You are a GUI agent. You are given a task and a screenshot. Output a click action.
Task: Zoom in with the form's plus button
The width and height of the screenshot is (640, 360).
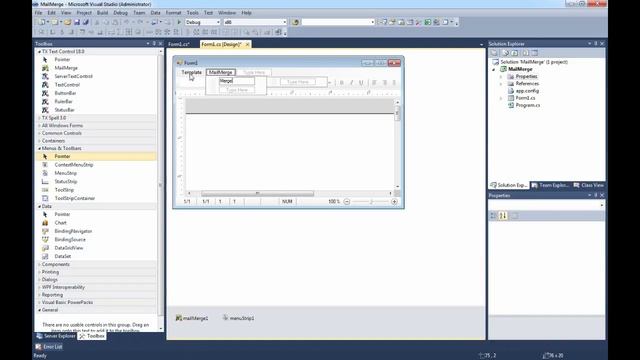point(394,202)
